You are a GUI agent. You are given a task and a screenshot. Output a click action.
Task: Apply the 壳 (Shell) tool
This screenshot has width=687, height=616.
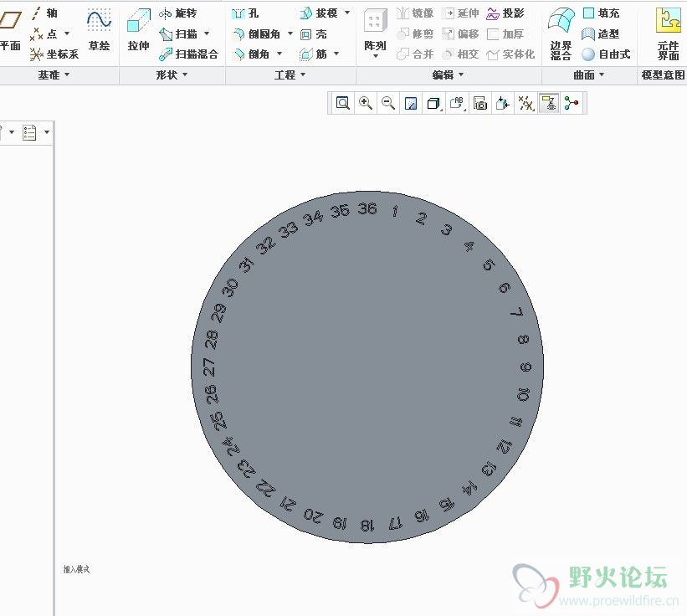pyautogui.click(x=313, y=33)
